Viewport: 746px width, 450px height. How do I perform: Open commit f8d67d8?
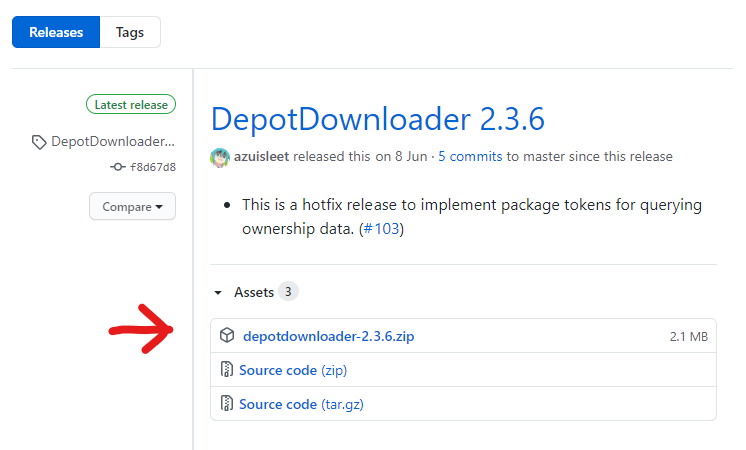(153, 167)
